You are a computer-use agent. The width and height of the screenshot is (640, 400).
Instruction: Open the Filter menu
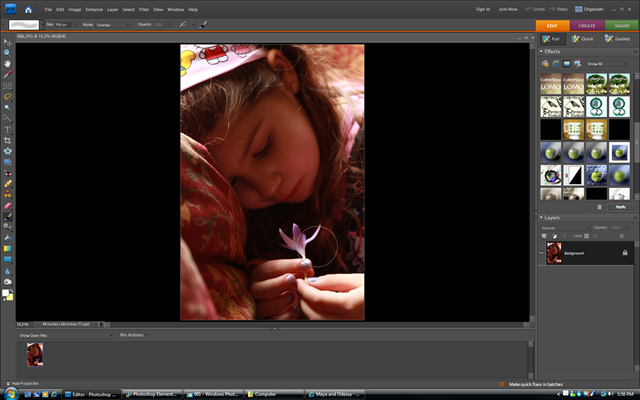point(144,9)
